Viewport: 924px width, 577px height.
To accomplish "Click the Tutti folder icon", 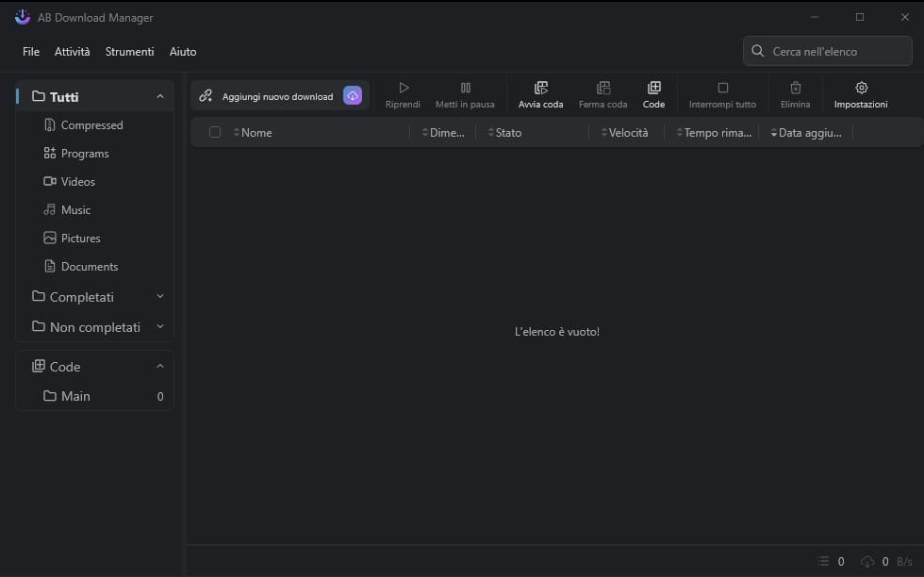I will (x=39, y=96).
